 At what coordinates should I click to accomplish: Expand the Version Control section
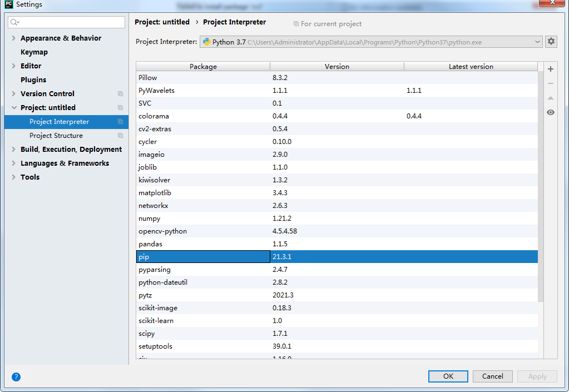13,93
